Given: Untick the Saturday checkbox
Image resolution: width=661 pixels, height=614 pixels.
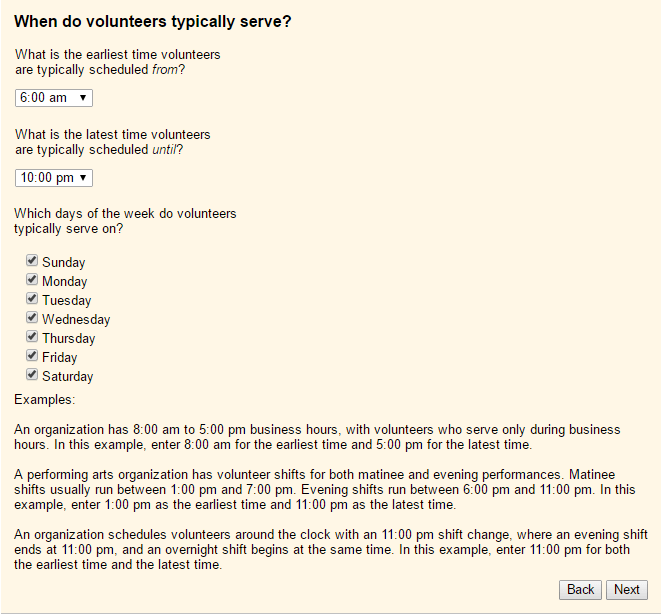Looking at the screenshot, I should 32,375.
